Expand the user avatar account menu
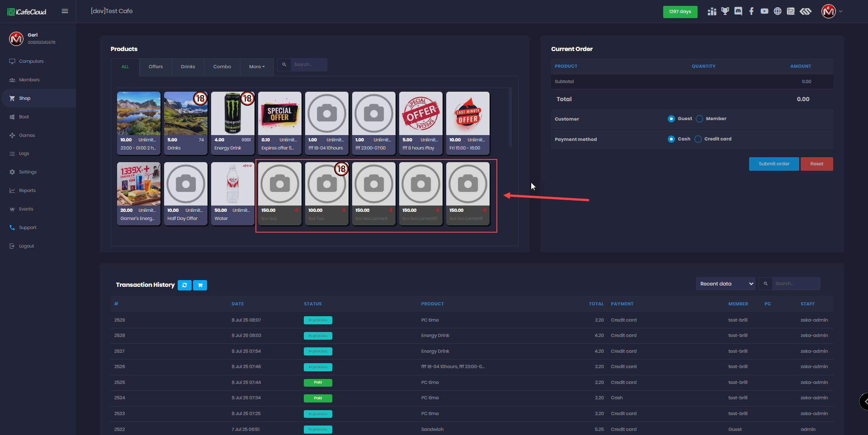868x435 pixels. click(831, 11)
